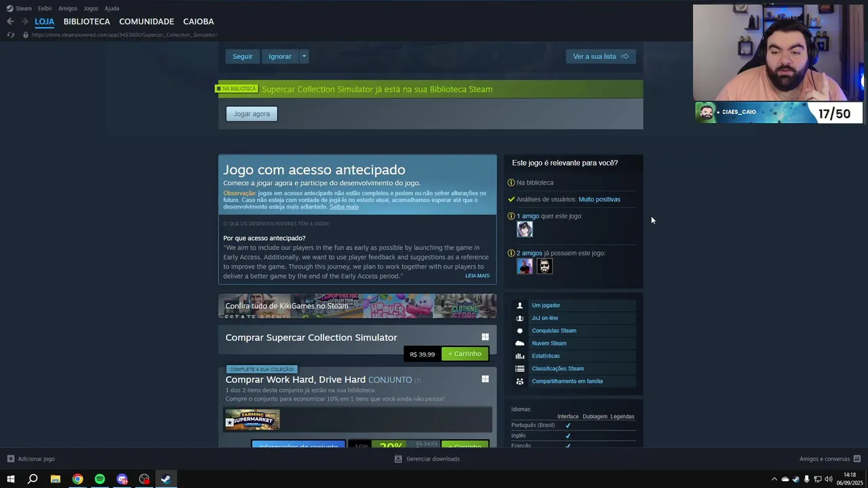Open the Exibir menu
Viewport: 868px width, 488px height.
click(x=45, y=8)
